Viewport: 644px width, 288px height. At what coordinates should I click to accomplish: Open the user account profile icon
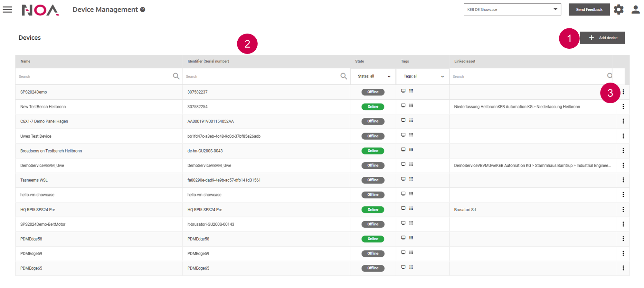[x=635, y=10]
